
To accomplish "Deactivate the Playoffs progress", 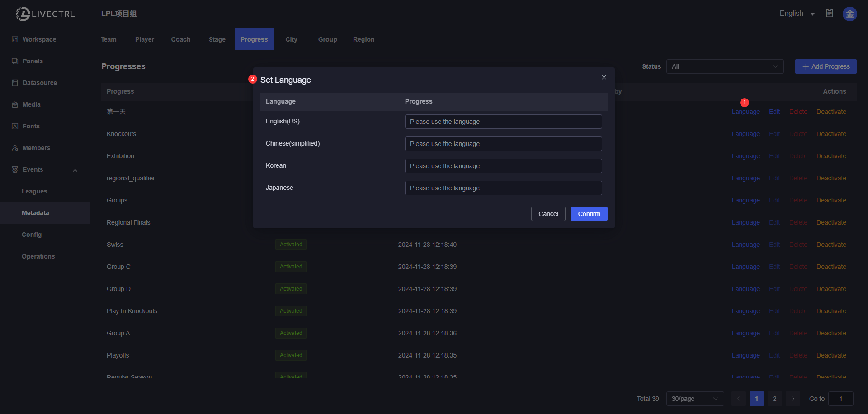I will (x=831, y=355).
